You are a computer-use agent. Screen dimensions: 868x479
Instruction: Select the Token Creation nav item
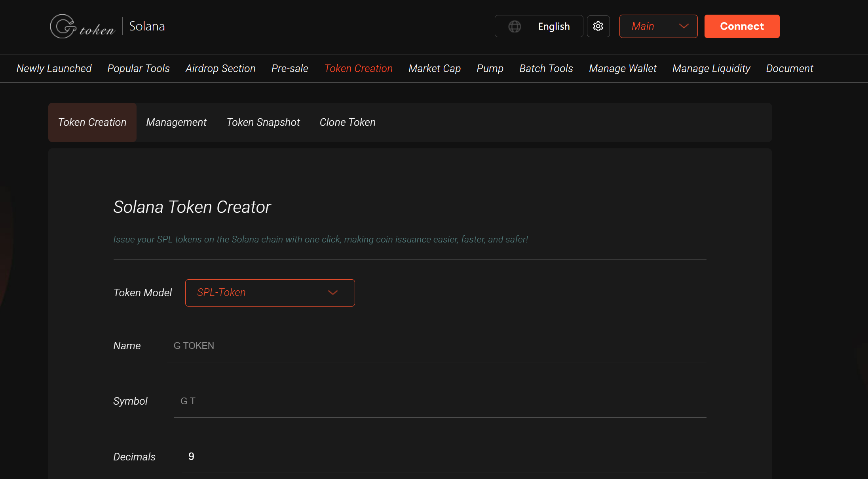point(358,68)
